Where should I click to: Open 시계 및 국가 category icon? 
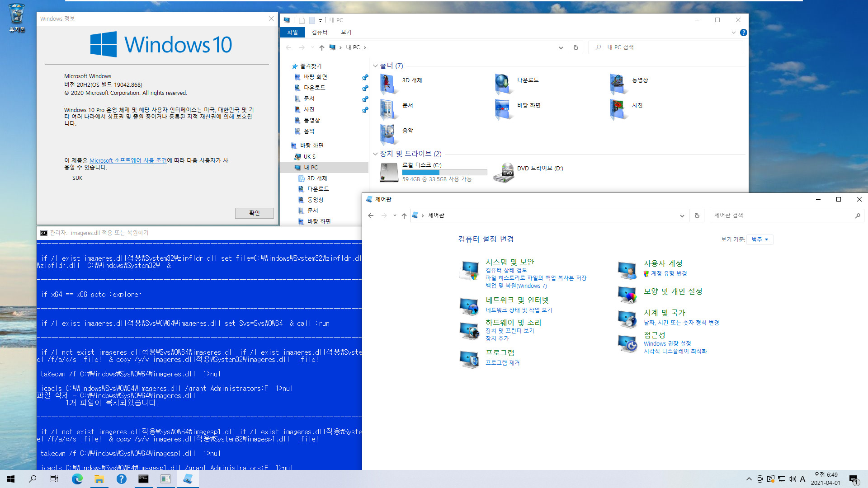pyautogui.click(x=627, y=319)
